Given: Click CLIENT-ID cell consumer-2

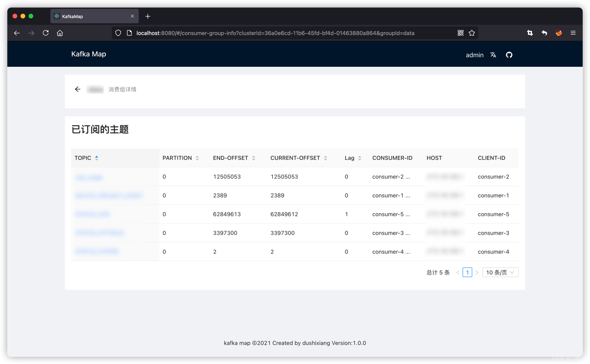Looking at the screenshot, I should point(493,177).
